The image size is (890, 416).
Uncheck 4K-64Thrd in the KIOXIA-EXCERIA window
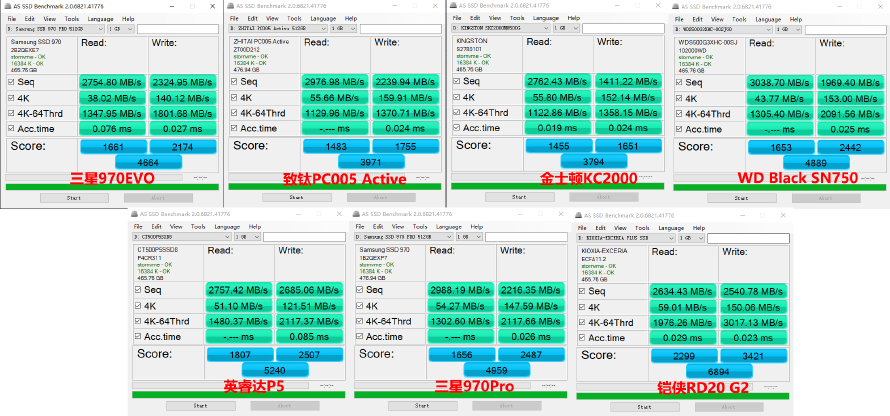pyautogui.click(x=582, y=322)
